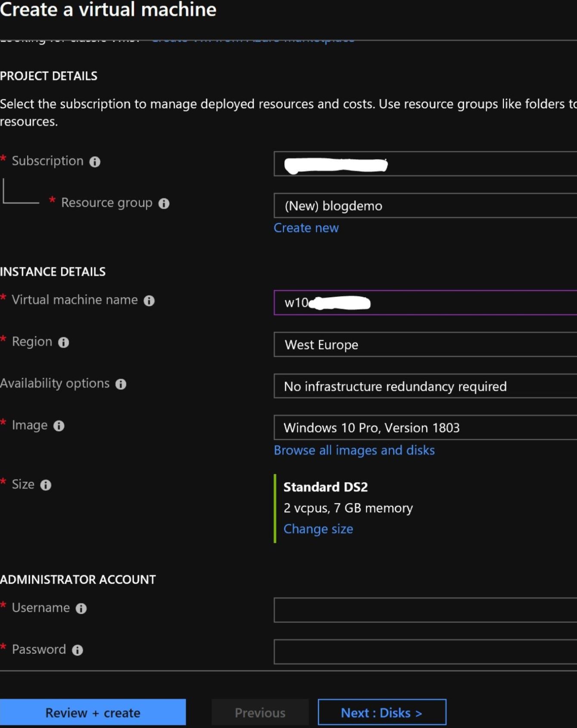Click the Username info icon
577x728 pixels.
click(x=81, y=609)
